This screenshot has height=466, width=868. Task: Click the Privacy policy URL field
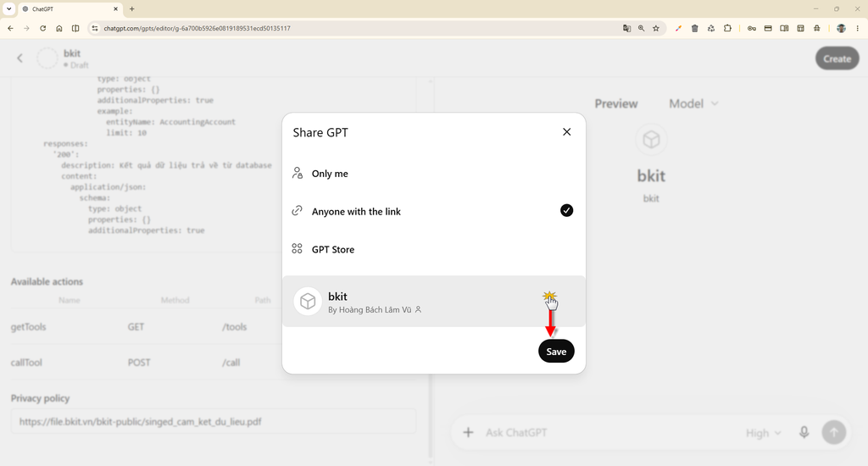point(214,422)
